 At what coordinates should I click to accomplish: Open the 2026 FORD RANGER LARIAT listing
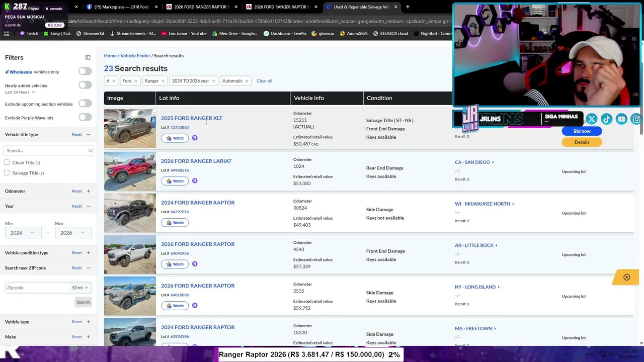pos(196,161)
